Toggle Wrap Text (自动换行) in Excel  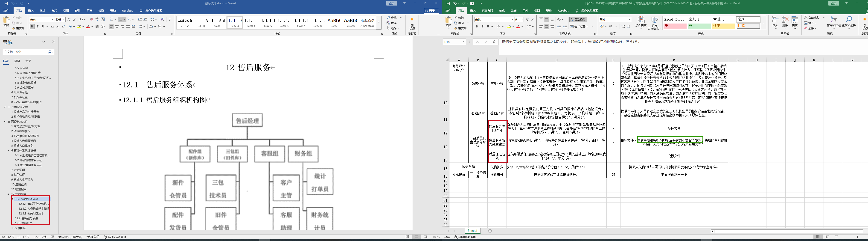coord(578,20)
